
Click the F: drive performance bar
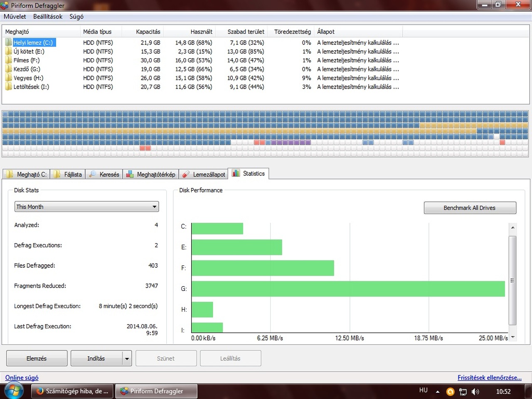point(263,268)
